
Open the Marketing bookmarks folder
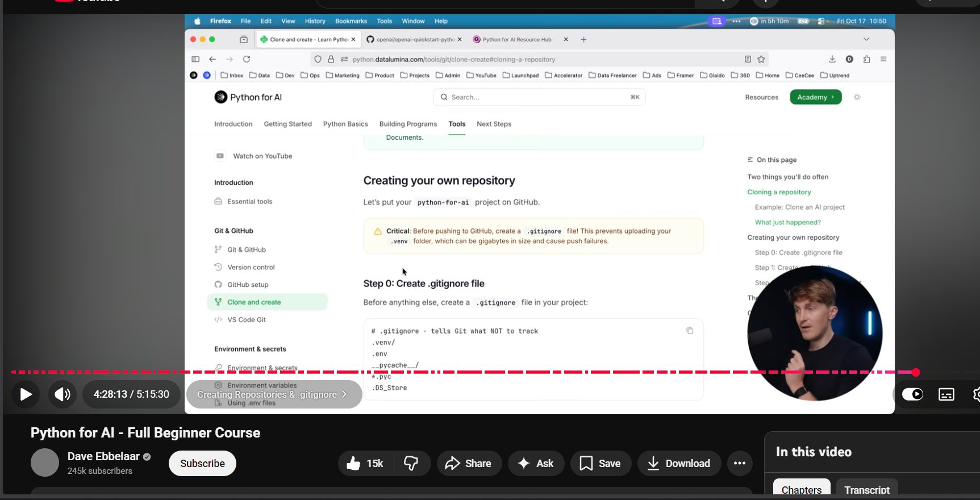pos(343,75)
